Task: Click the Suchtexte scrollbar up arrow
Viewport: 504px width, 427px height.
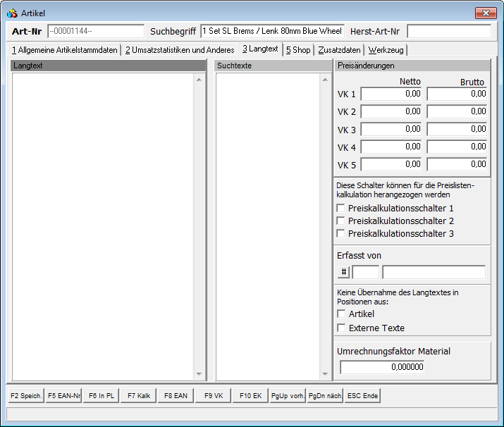Action: click(325, 79)
